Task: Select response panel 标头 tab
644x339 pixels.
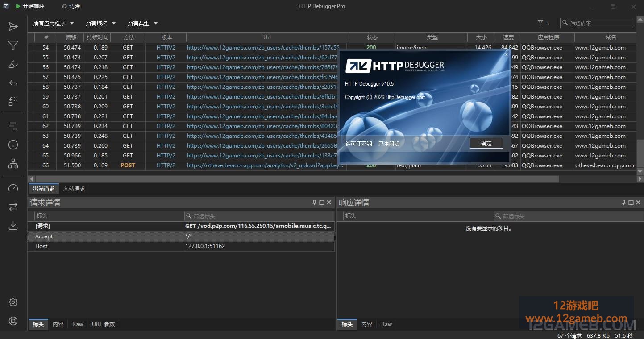Action: click(x=347, y=324)
